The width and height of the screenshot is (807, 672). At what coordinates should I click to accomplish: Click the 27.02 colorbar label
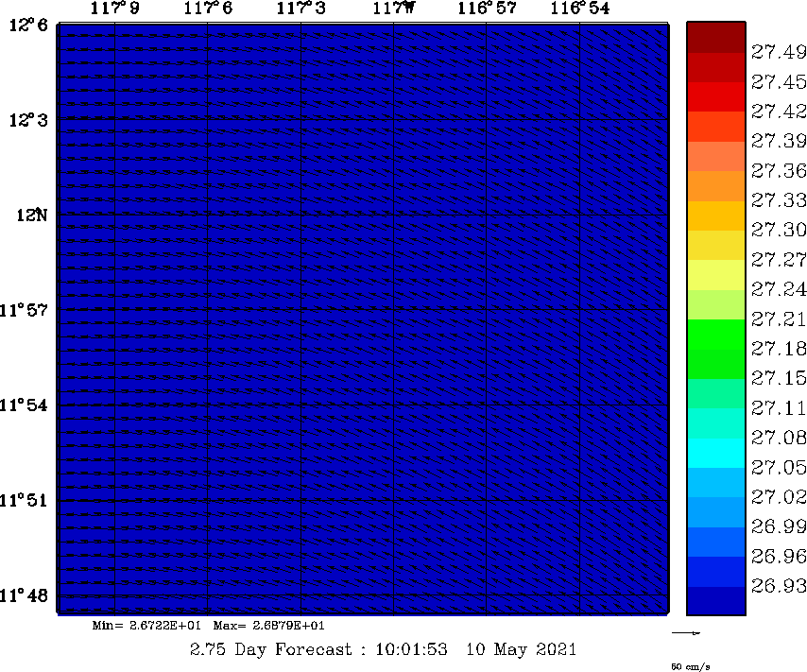tap(779, 497)
